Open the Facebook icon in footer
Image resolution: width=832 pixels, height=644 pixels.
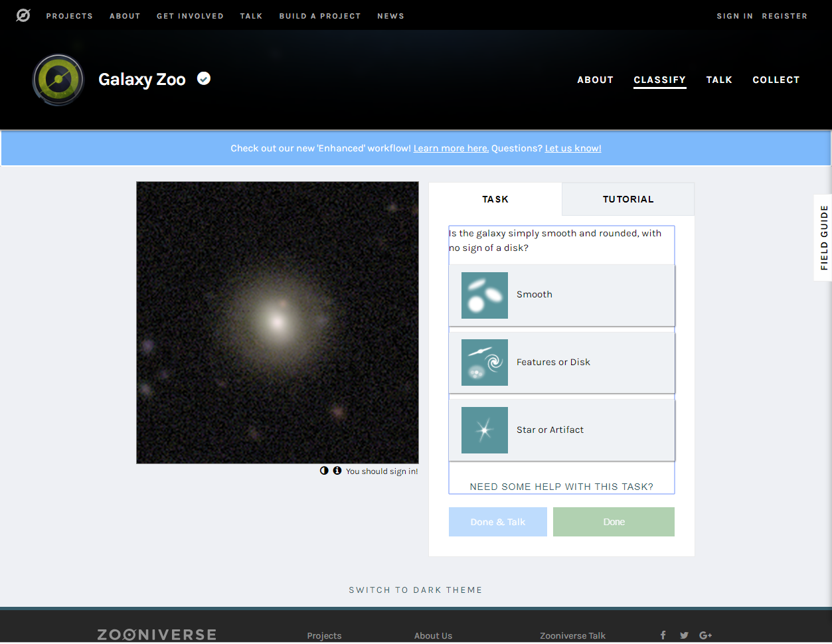pyautogui.click(x=663, y=635)
